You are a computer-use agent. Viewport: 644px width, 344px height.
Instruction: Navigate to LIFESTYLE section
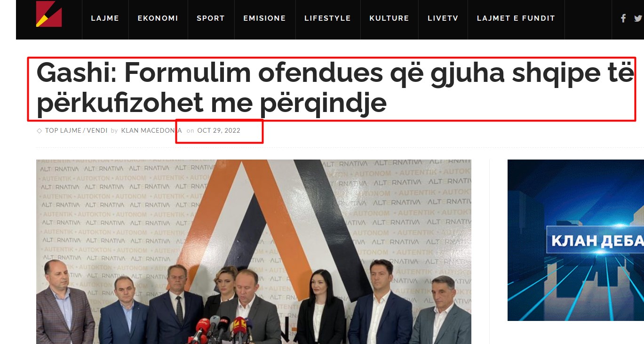click(327, 18)
